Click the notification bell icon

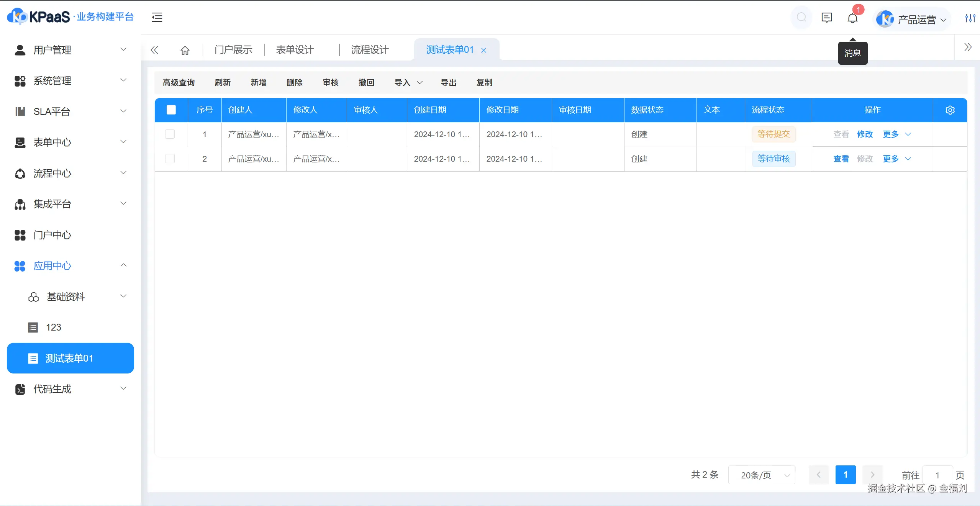pos(852,18)
